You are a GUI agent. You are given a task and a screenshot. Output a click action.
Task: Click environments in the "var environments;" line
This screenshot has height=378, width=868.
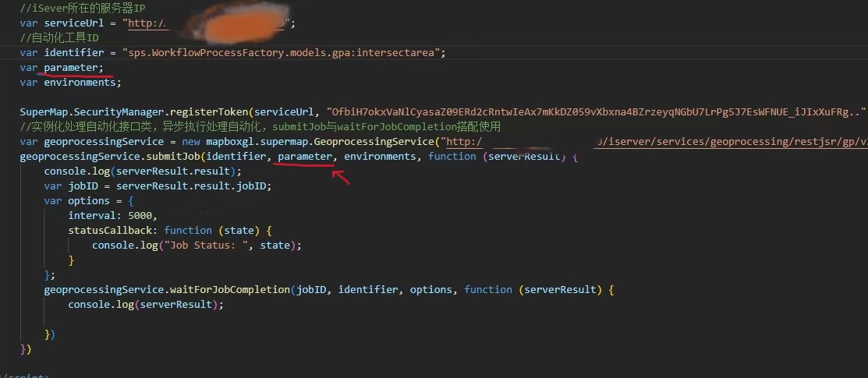pyautogui.click(x=80, y=83)
